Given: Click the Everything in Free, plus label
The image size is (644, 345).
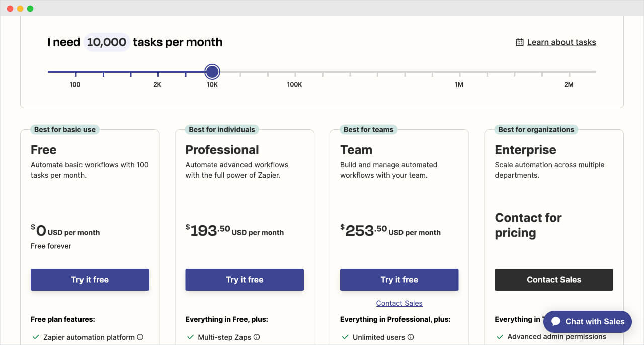Looking at the screenshot, I should coord(227,319).
